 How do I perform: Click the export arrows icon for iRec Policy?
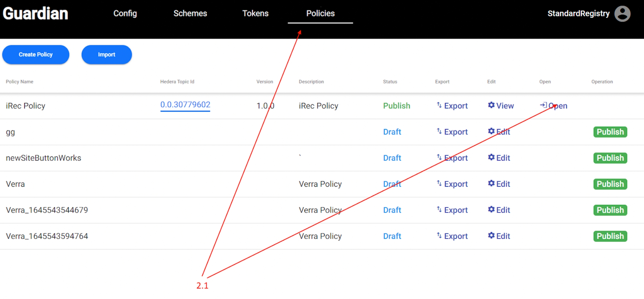click(x=439, y=105)
